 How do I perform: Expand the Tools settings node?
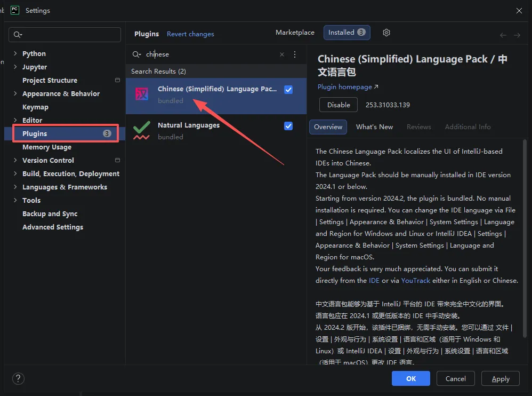click(15, 200)
